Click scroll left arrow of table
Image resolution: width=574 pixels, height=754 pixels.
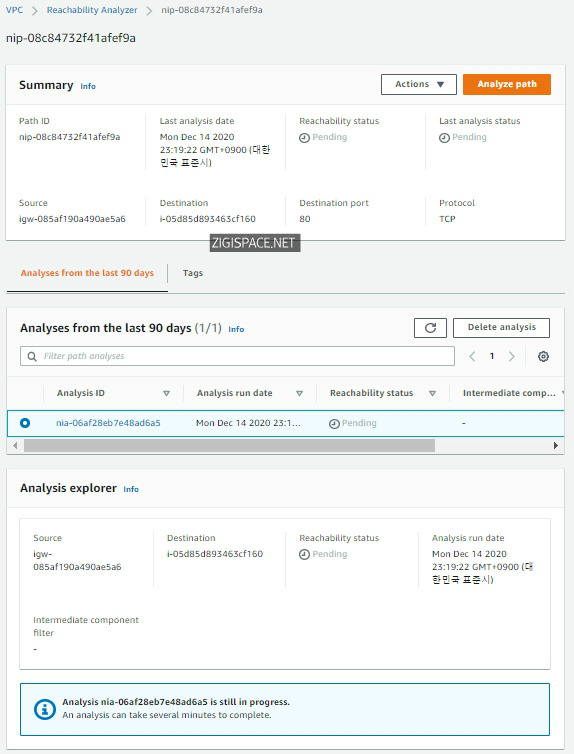pos(15,445)
